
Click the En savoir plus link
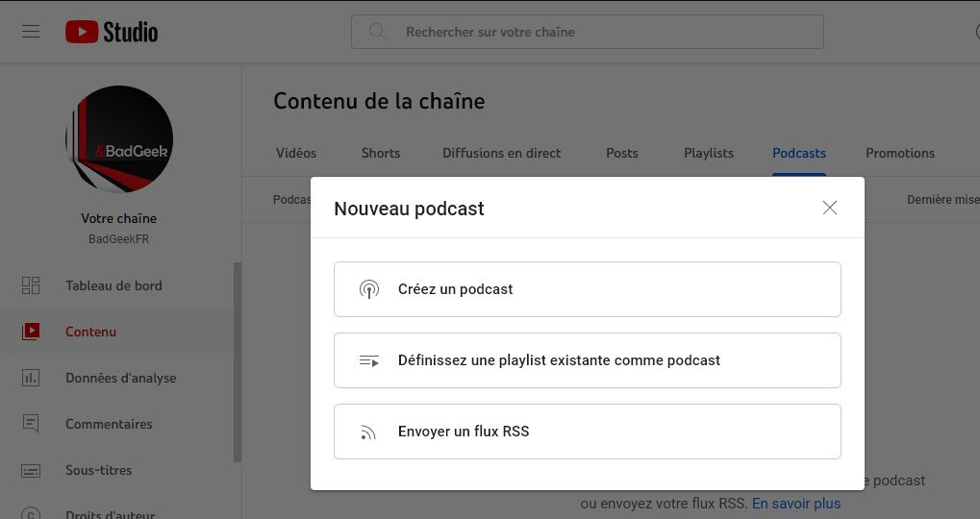795,504
